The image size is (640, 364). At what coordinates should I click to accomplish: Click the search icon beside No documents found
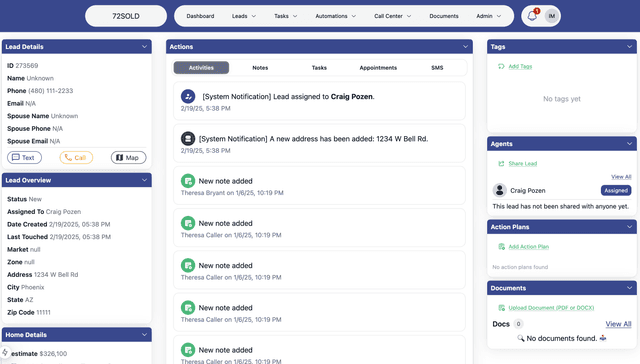pos(520,338)
